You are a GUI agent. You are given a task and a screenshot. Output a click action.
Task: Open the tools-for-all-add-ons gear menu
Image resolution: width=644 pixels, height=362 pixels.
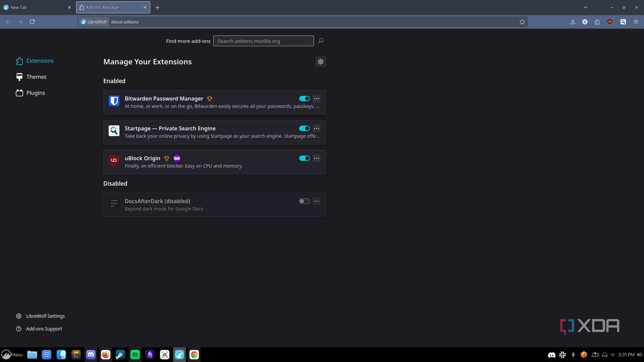(320, 62)
